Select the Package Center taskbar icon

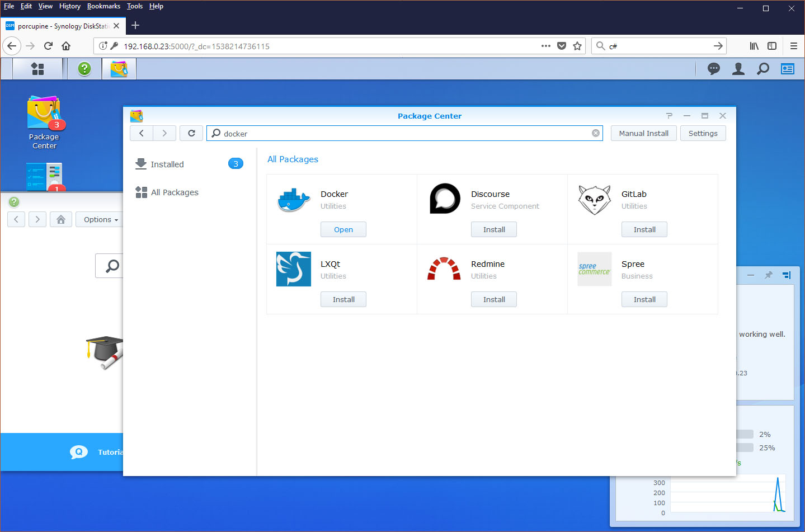pos(119,69)
